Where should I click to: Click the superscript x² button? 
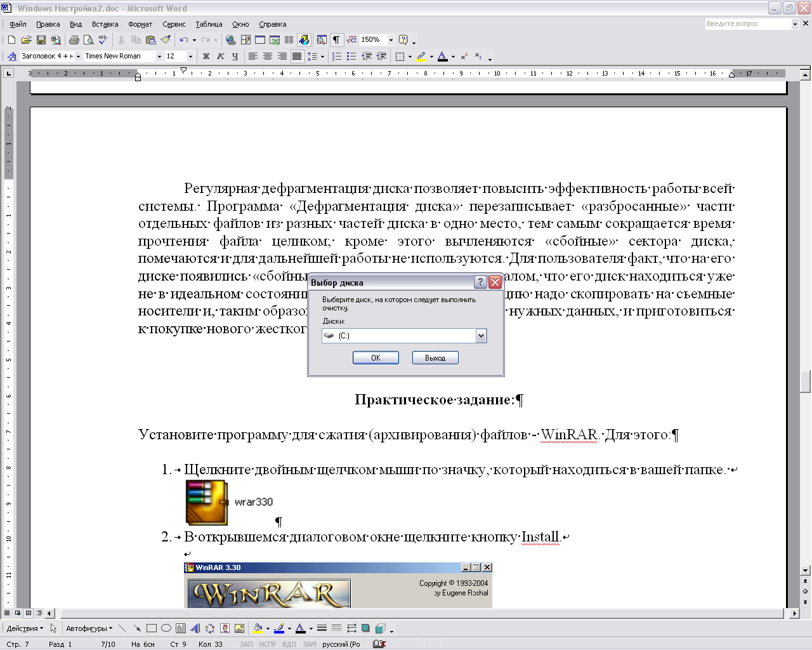pyautogui.click(x=464, y=56)
